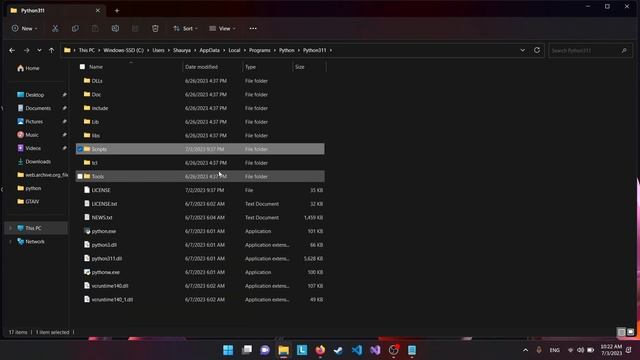Open the View dropdown menu
This screenshot has width=640, height=360.
pos(222,29)
